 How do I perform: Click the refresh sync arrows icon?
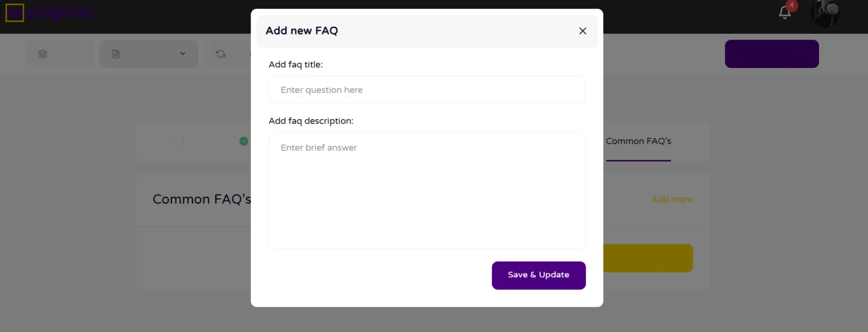221,54
